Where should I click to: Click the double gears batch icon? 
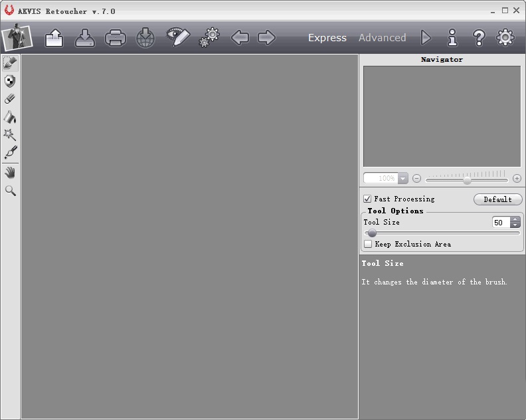pos(209,37)
